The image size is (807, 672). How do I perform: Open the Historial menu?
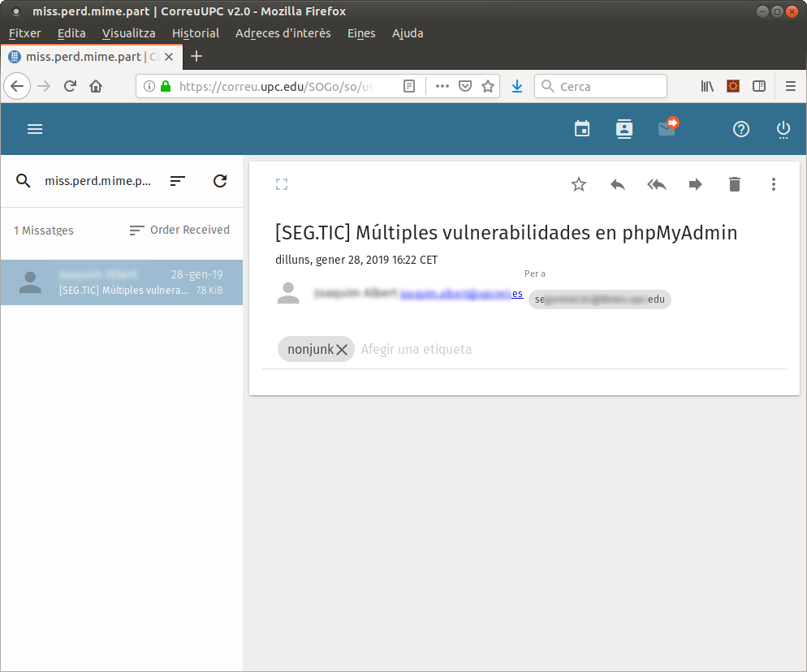(196, 33)
